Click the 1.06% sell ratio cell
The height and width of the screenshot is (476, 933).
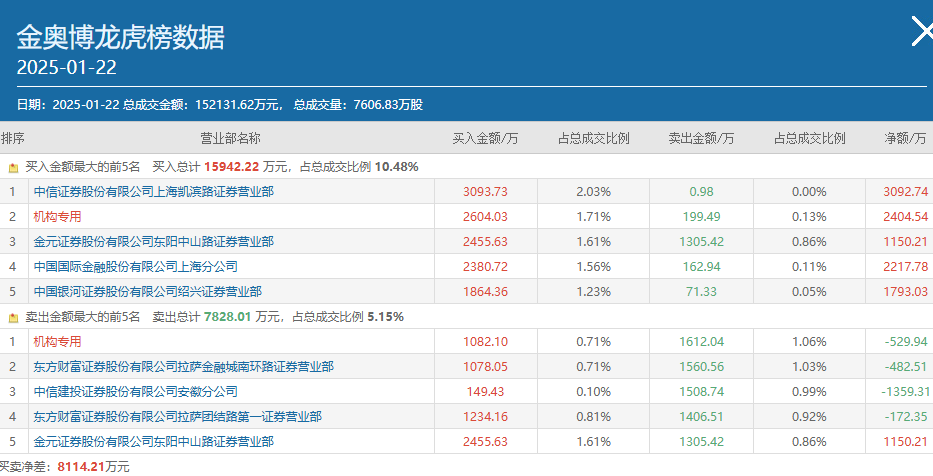click(x=809, y=342)
